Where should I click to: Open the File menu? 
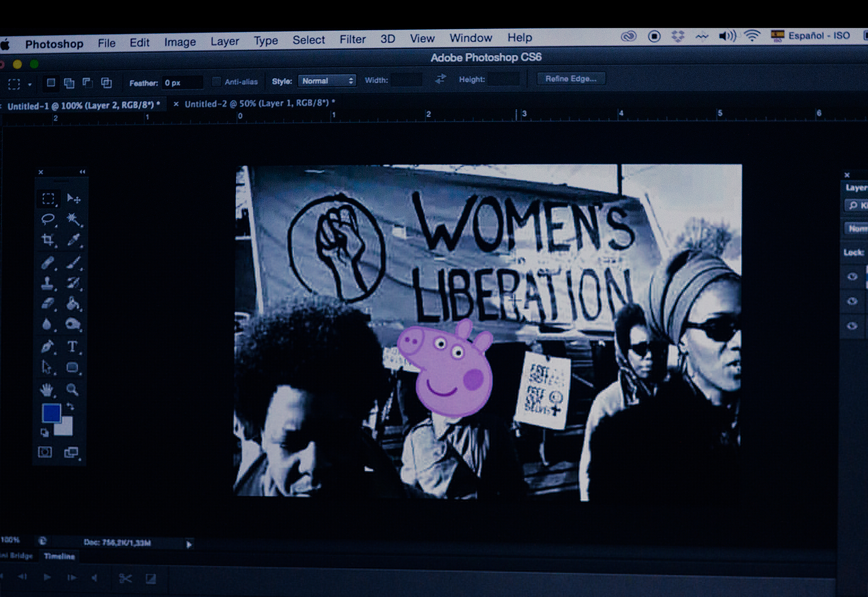tap(106, 43)
